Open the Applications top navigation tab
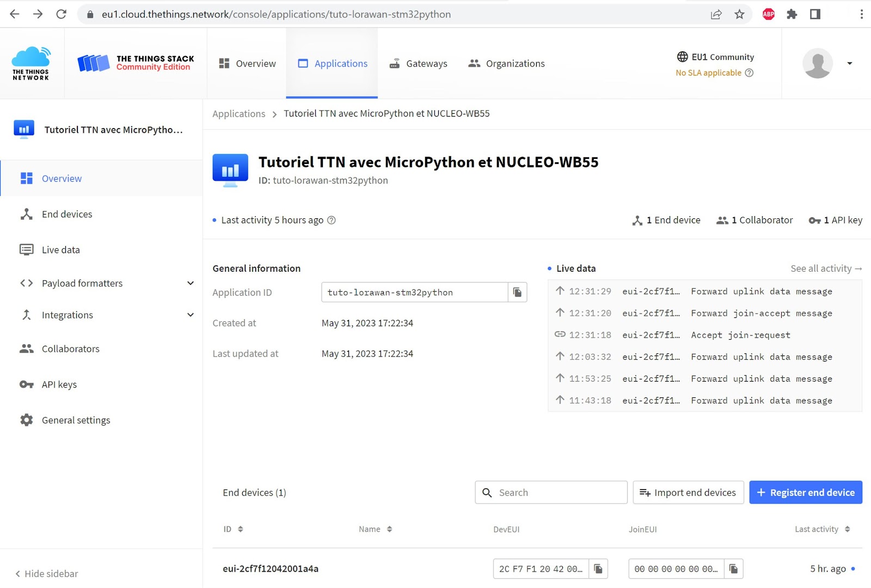This screenshot has height=588, width=871. pyautogui.click(x=332, y=64)
